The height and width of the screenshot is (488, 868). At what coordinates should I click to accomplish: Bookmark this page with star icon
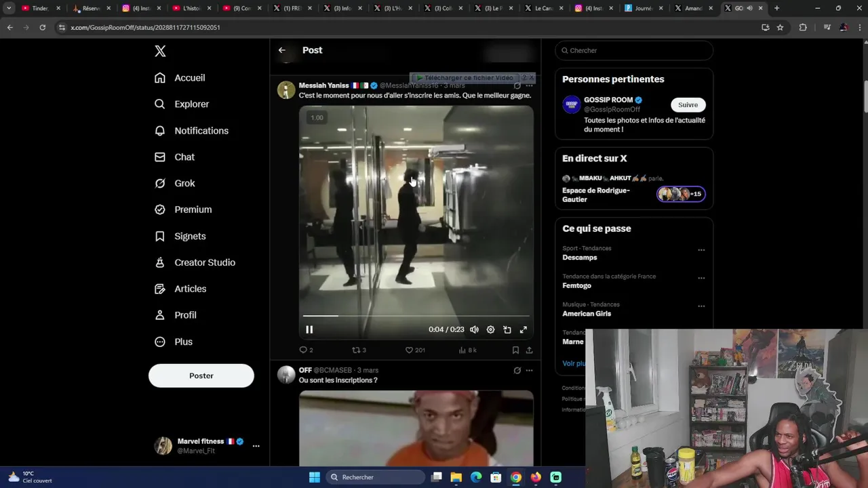click(x=781, y=28)
